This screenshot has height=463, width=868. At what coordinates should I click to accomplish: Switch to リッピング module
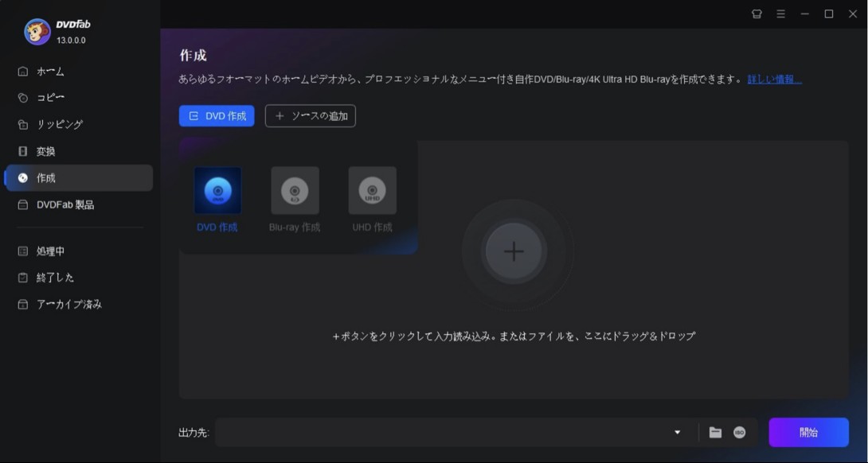(x=79, y=124)
